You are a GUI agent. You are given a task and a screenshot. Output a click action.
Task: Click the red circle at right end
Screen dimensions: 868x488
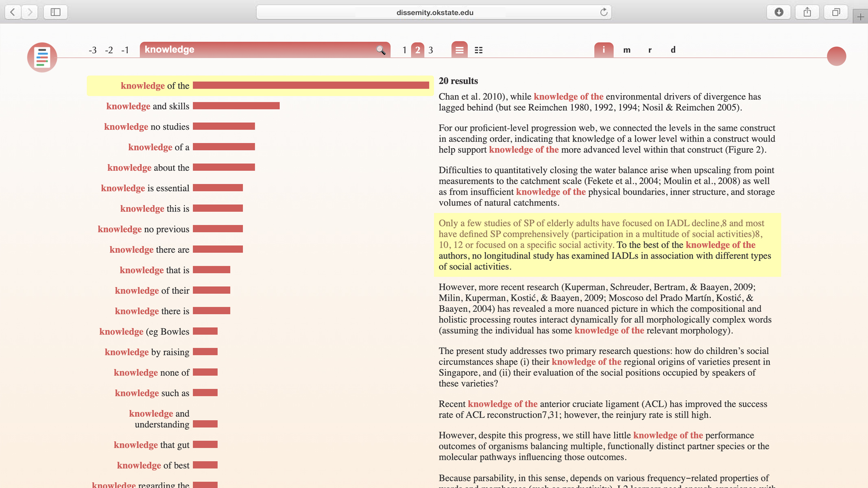tap(836, 56)
